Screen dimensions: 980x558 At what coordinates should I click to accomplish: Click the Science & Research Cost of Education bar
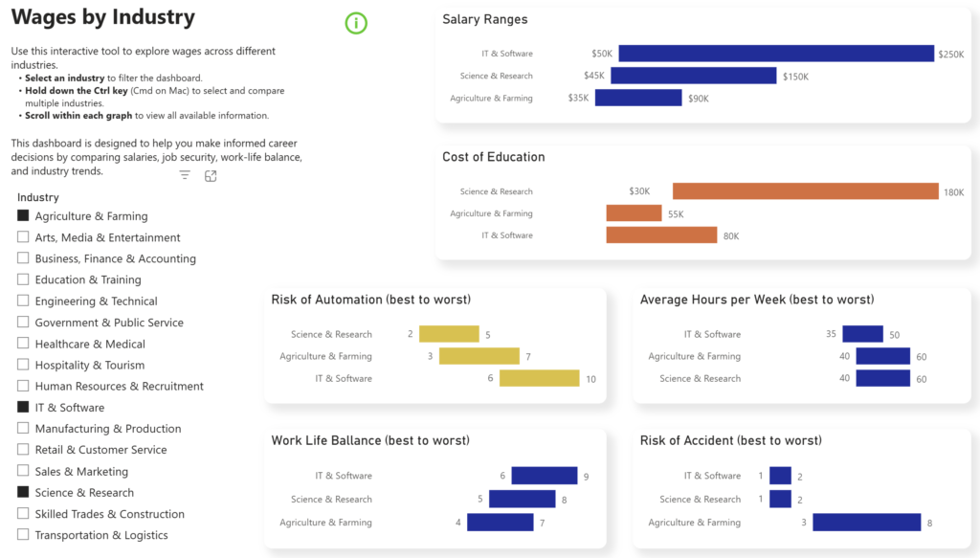tap(806, 191)
